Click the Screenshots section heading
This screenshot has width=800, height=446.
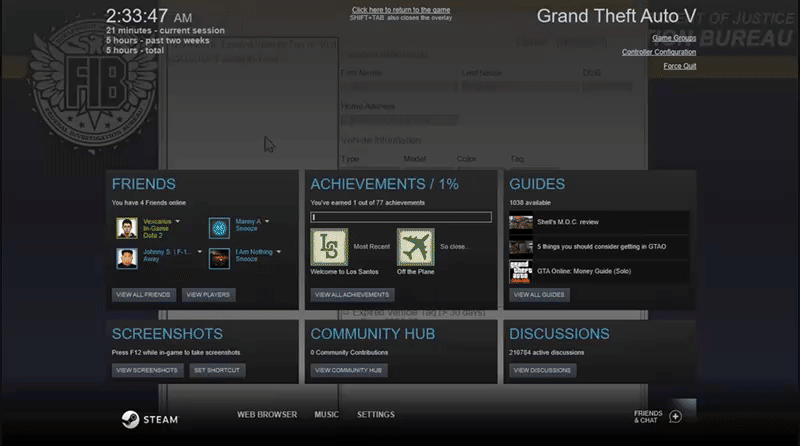(167, 334)
